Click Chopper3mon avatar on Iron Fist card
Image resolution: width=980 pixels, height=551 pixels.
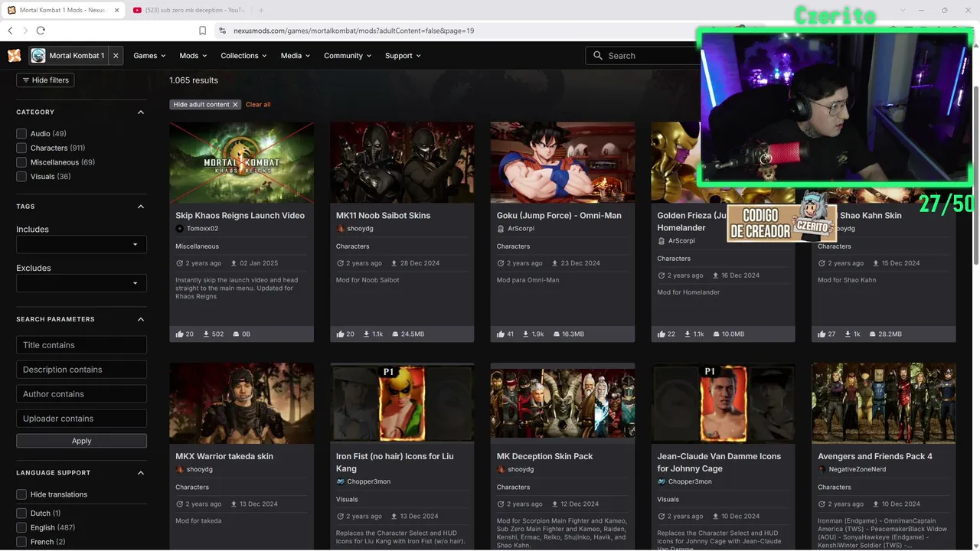click(x=341, y=481)
